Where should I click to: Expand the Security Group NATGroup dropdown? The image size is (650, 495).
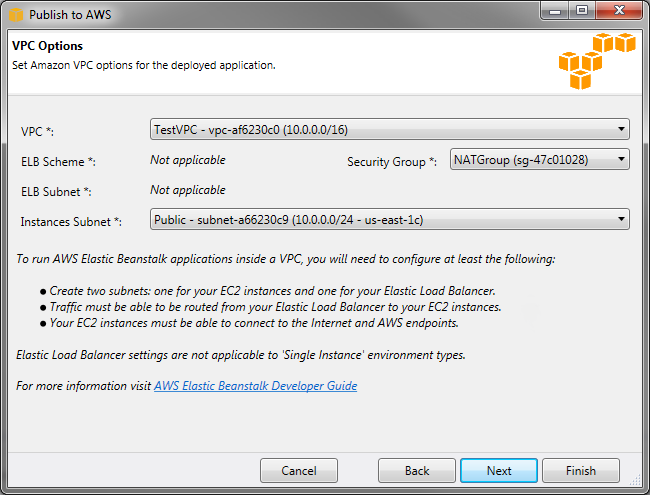(539, 159)
